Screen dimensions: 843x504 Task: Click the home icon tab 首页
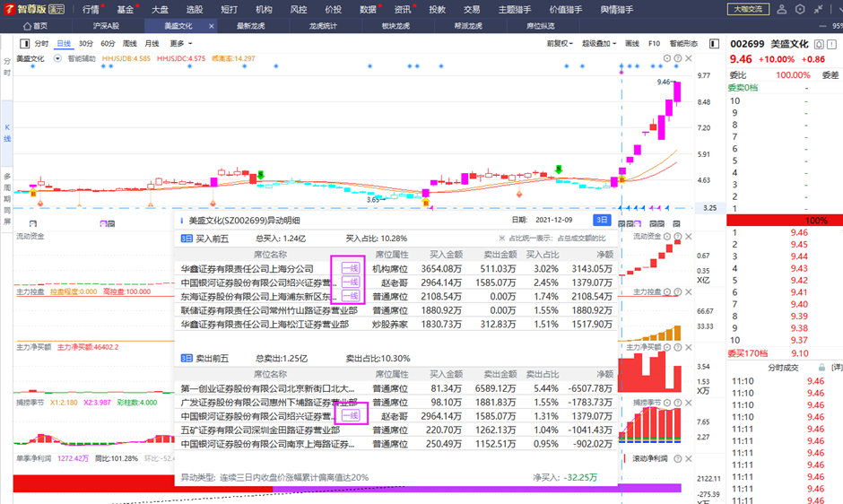35,26
